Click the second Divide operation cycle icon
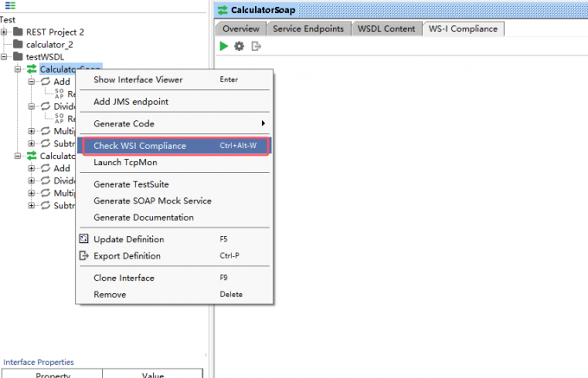 (45, 181)
